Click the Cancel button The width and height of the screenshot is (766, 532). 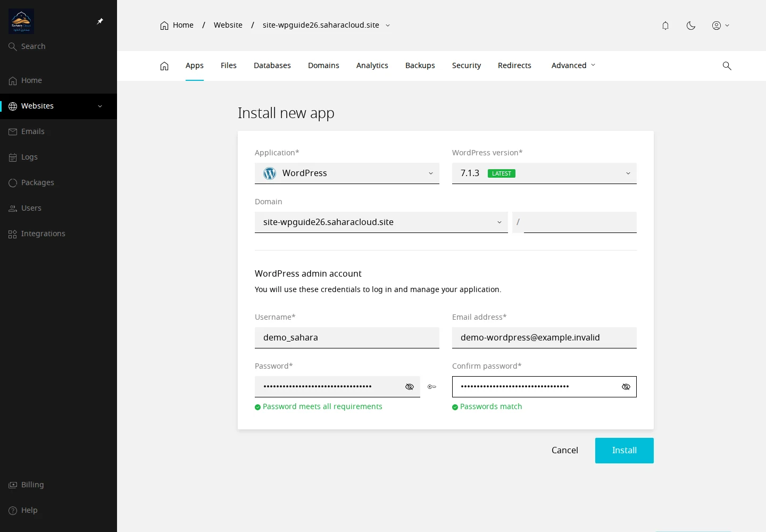(565, 451)
